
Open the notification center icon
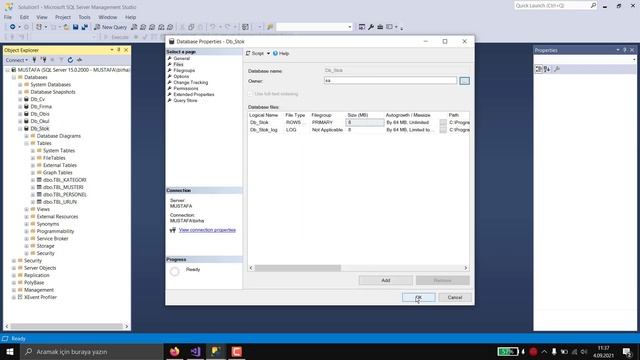pos(627,351)
